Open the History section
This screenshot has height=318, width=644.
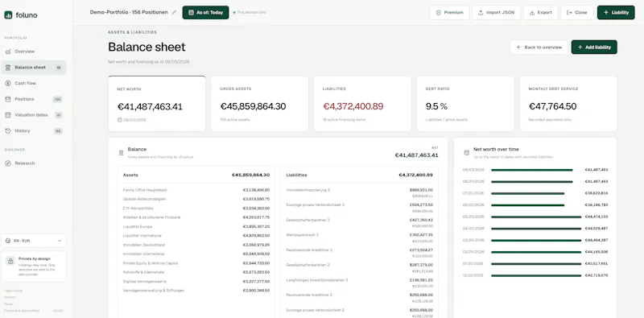(34, 130)
